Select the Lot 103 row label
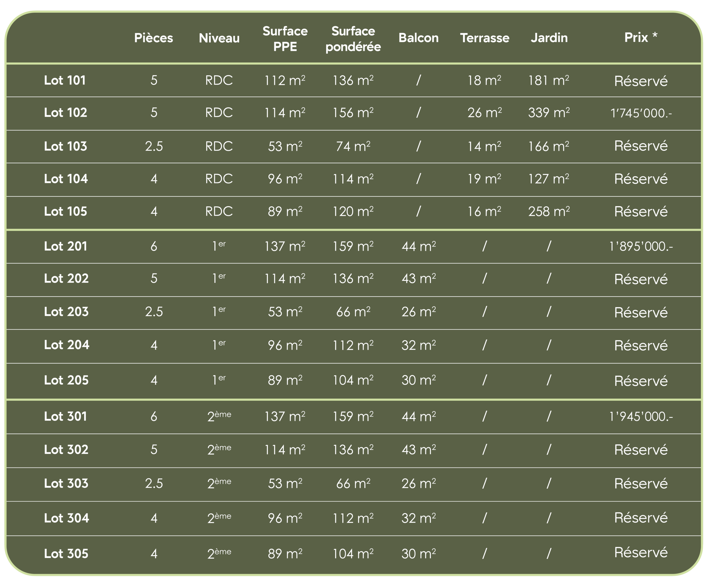 [x=66, y=146]
